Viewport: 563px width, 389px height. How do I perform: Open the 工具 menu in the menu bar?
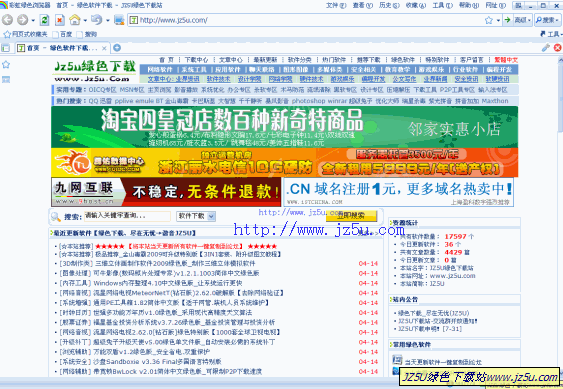(442, 5)
